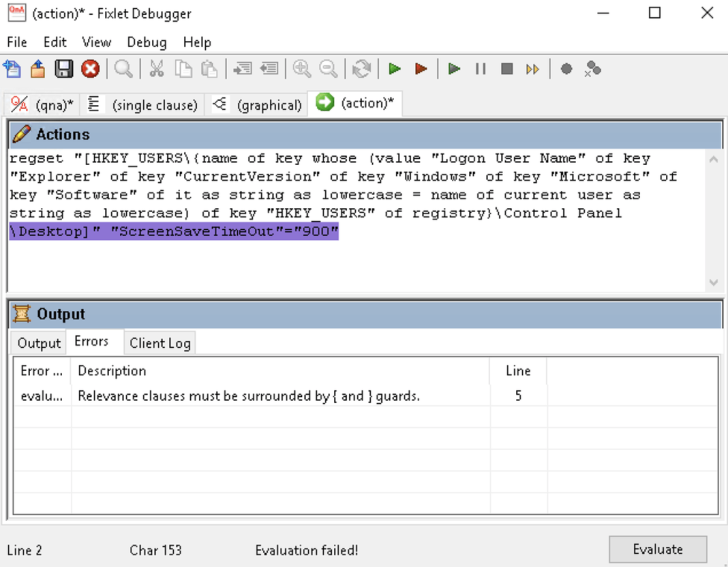The width and height of the screenshot is (728, 567).
Task: Save the current document via Save icon
Action: tap(63, 69)
